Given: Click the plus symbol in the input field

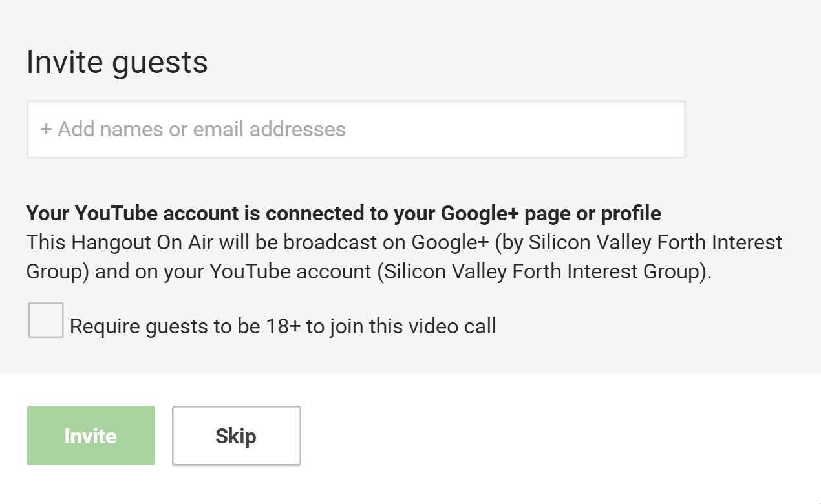Looking at the screenshot, I should [x=44, y=129].
